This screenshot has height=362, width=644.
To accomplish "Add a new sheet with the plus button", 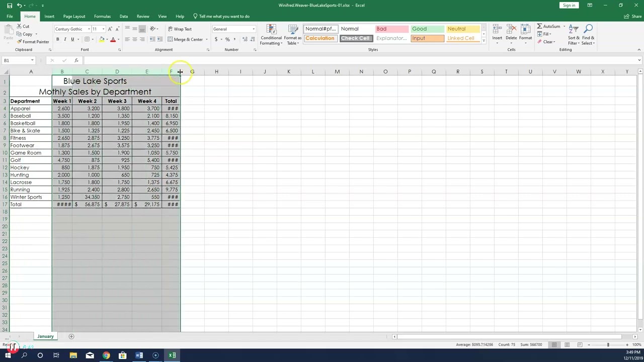I will tap(71, 336).
